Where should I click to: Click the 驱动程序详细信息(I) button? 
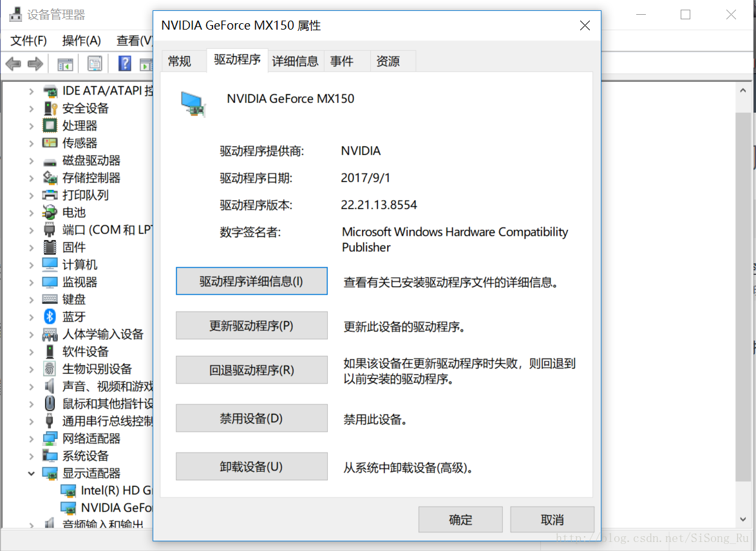click(251, 281)
